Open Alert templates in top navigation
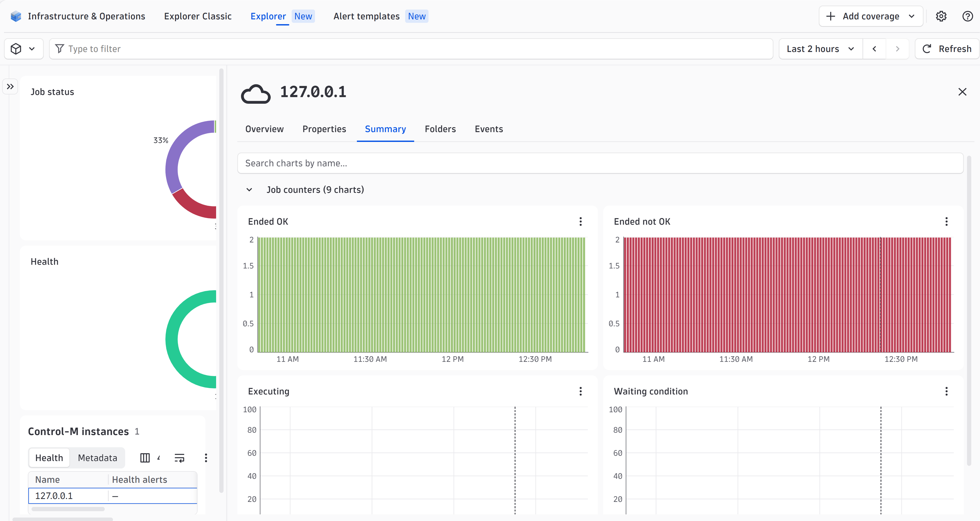Screen dimensions: 980x521 (381, 16)
